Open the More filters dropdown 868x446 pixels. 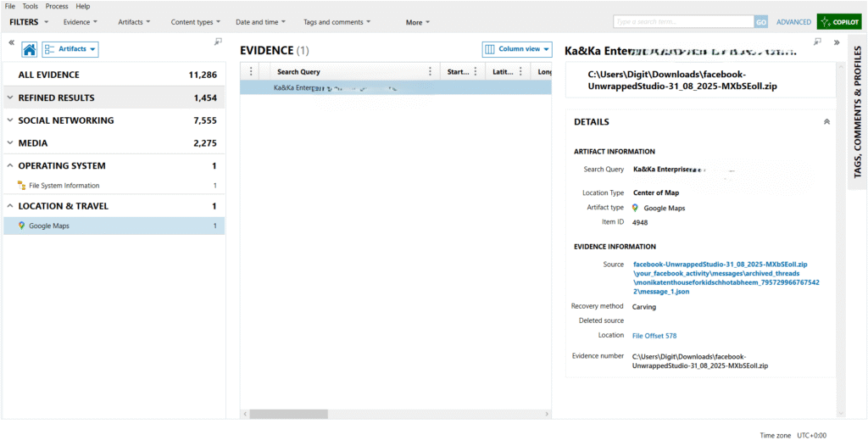click(418, 23)
